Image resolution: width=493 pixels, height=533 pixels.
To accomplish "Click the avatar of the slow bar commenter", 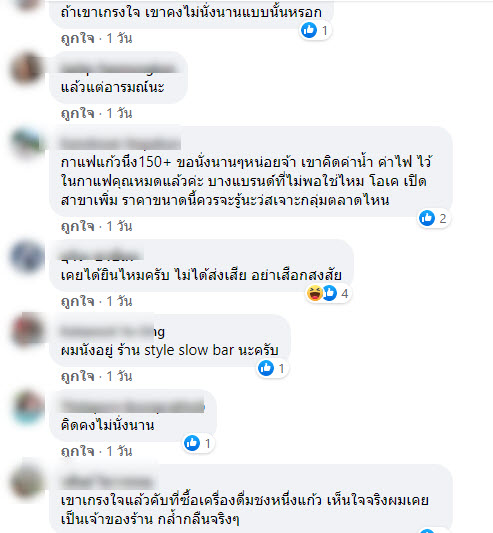I will 27,331.
